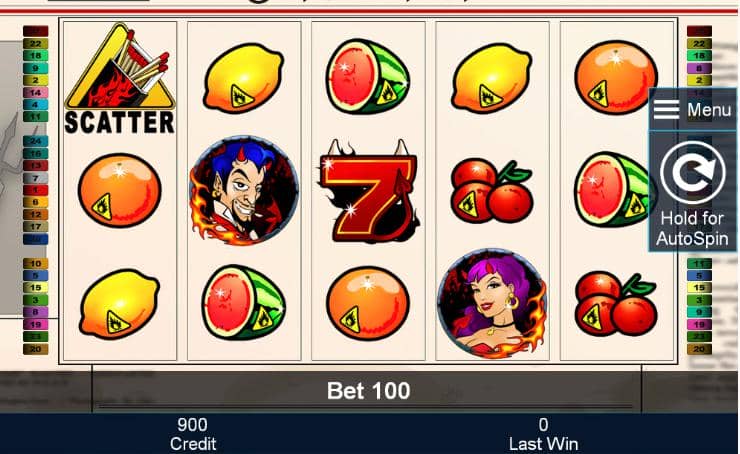Click the circular spin arrow icon
Image resolution: width=740 pixels, height=454 pixels.
[x=692, y=172]
